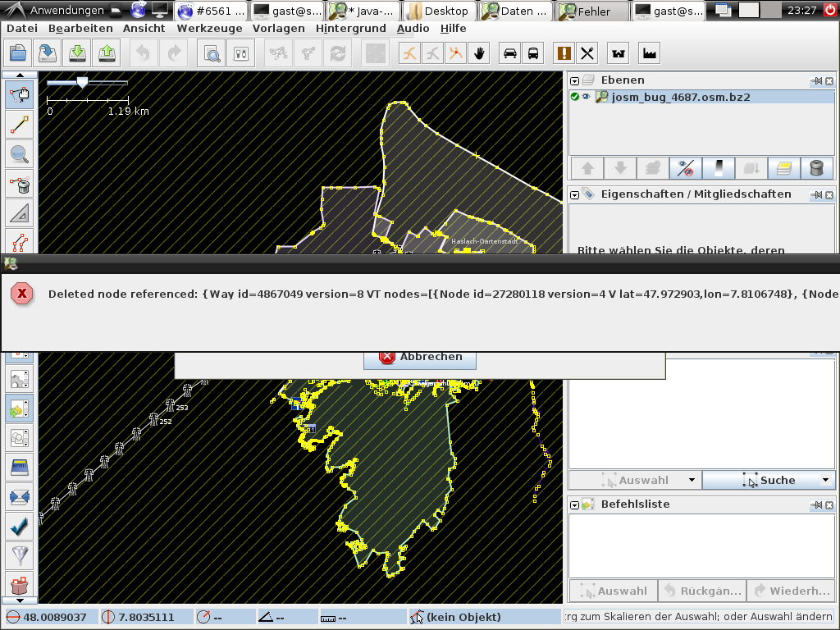Click the trash icon to delete layer
Screen dimensions: 840x630
(x=816, y=168)
